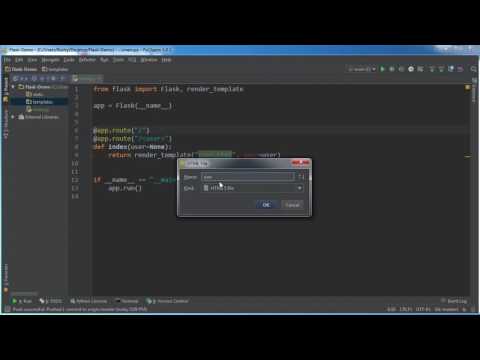Open the Refactor menu

(87, 60)
